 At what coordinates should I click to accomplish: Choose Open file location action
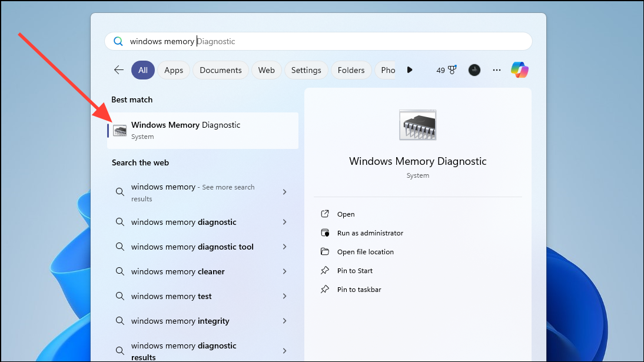(365, 251)
